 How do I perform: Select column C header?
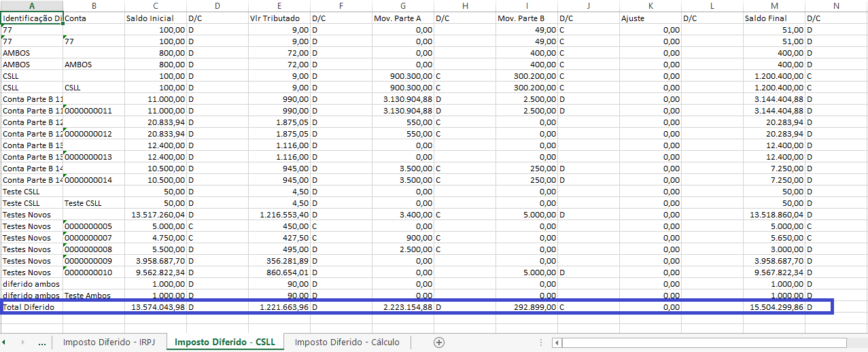tap(155, 5)
